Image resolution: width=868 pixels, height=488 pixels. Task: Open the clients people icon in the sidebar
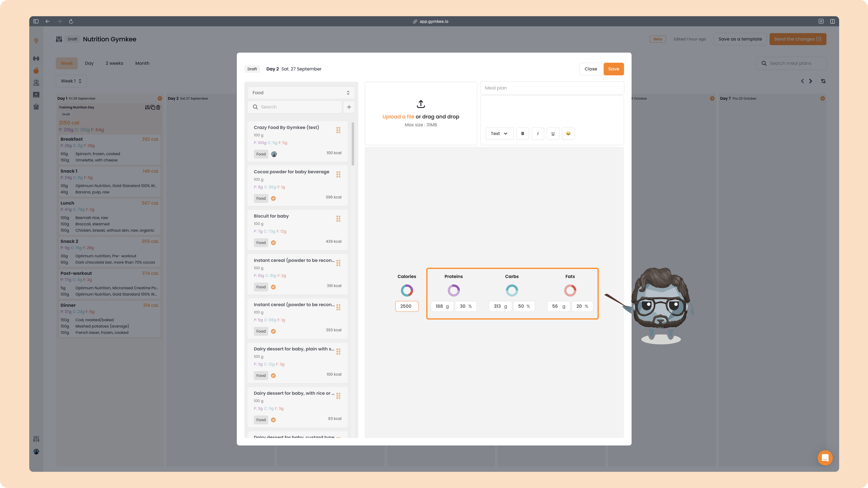(36, 83)
